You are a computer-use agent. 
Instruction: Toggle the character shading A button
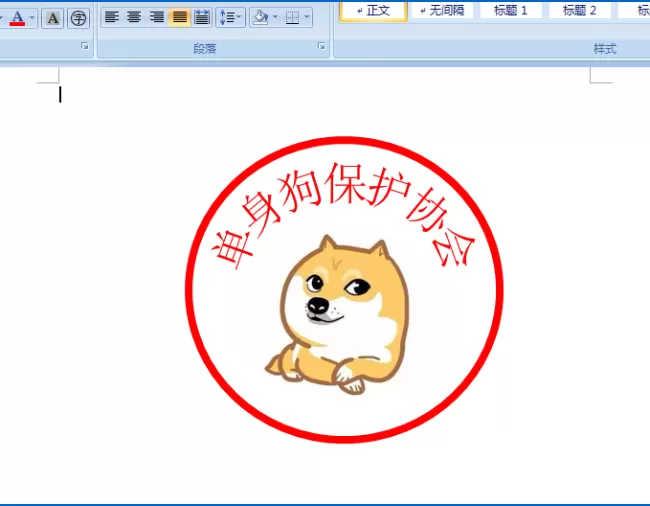(53, 18)
